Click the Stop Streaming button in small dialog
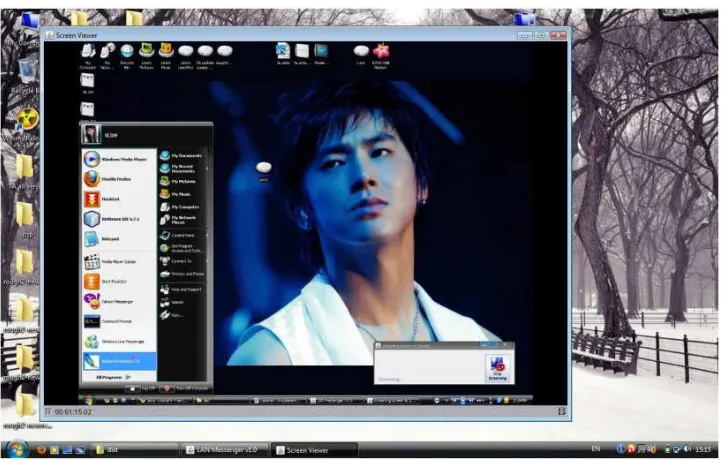722x462 pixels. (x=497, y=368)
